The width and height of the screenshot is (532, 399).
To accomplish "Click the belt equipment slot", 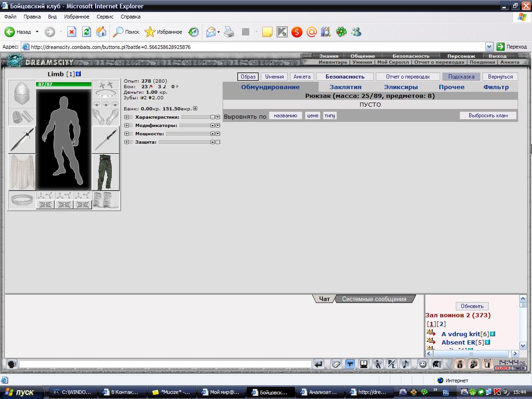I will (22, 200).
